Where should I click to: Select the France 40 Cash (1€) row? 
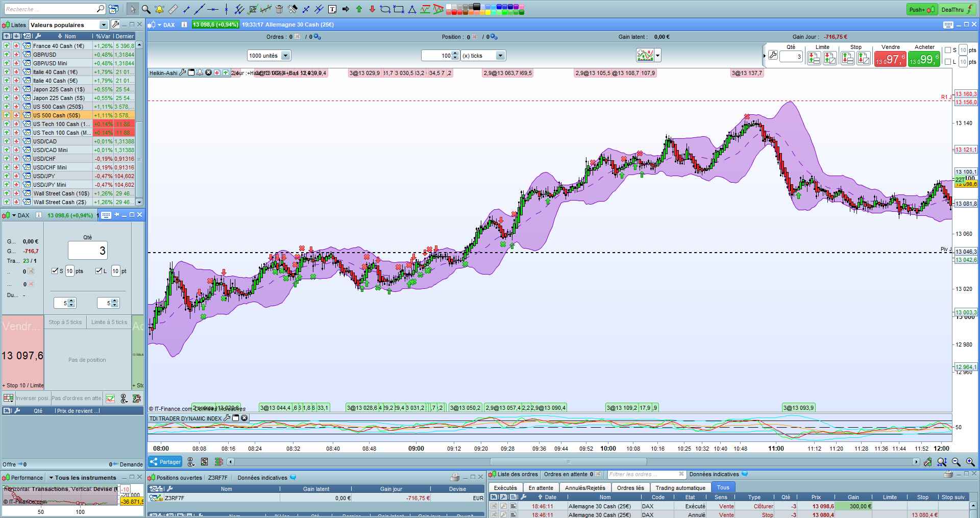click(68, 46)
